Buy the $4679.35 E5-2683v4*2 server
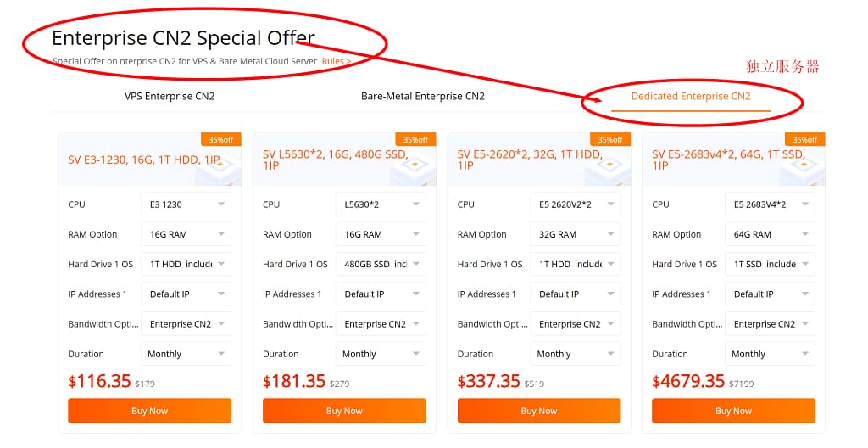This screenshot has width=868, height=448. 733,411
